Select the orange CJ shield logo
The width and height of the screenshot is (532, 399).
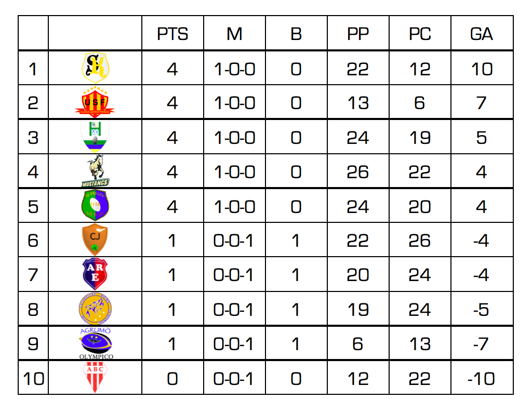(x=95, y=240)
